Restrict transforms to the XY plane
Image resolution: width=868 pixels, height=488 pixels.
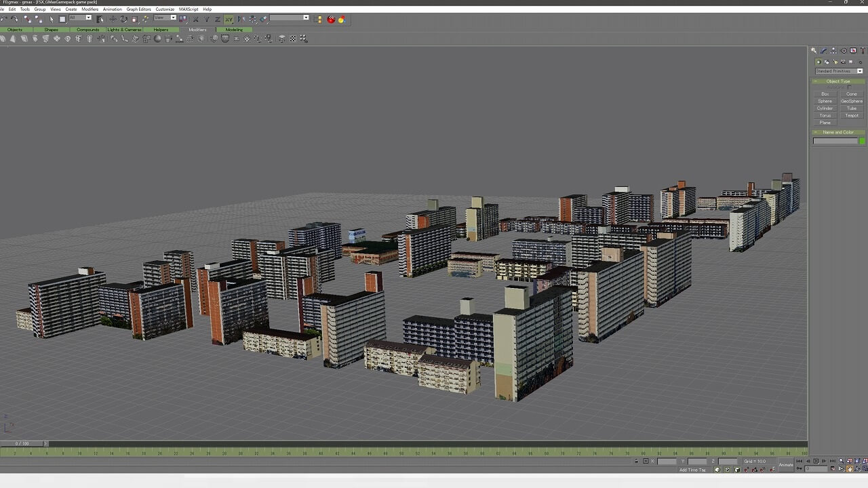click(x=229, y=19)
